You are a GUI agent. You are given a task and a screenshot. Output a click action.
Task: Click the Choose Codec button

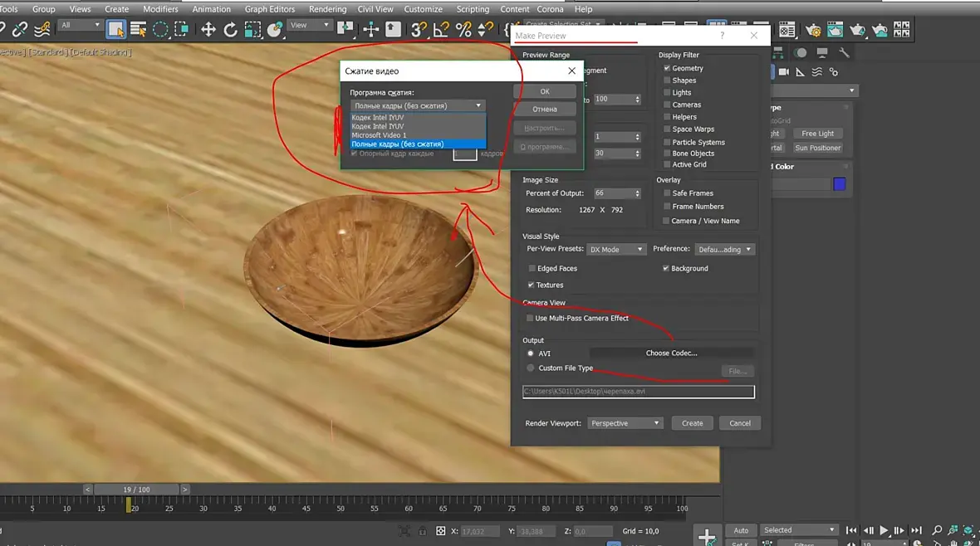[671, 353]
